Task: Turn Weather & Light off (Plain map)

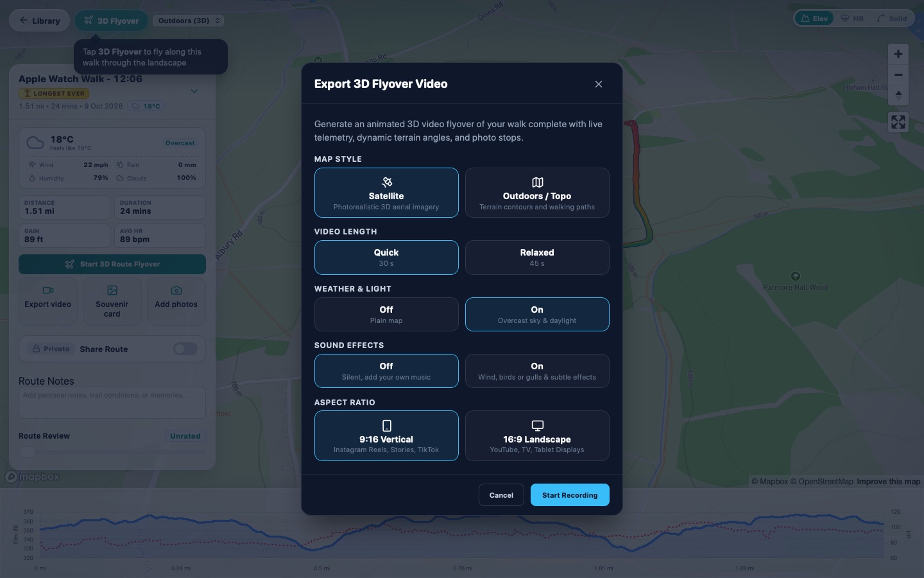Action: [x=386, y=314]
